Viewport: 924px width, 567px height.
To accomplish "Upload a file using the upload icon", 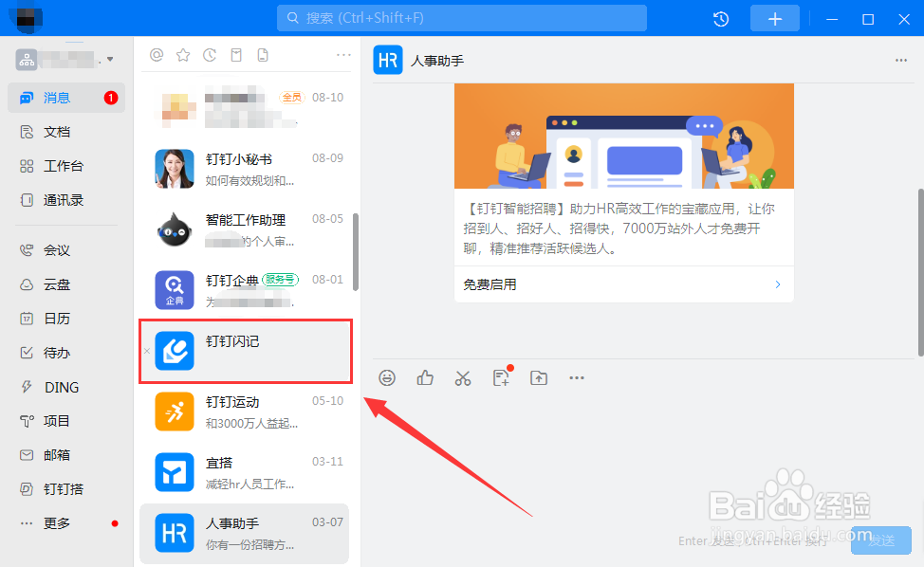I will coord(539,378).
